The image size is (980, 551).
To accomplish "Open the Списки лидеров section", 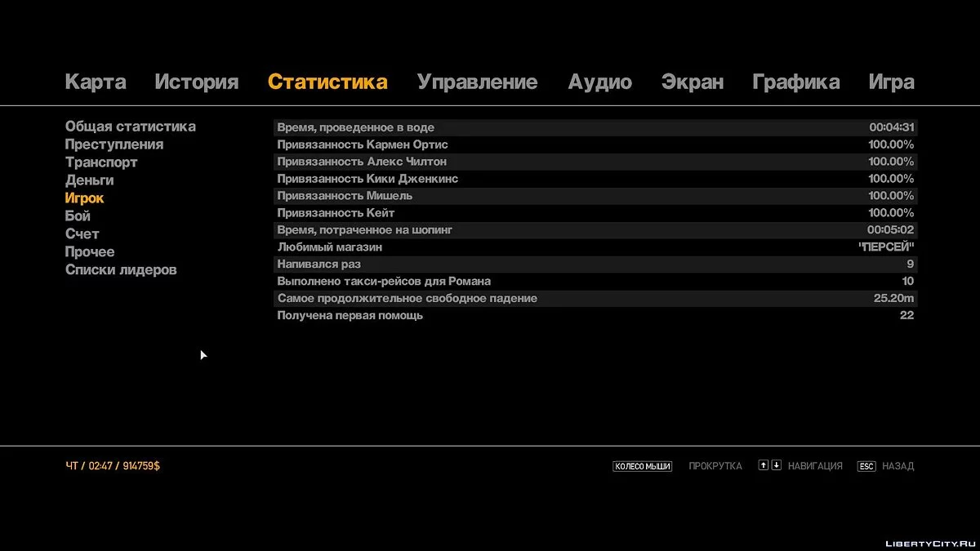I will pyautogui.click(x=121, y=270).
